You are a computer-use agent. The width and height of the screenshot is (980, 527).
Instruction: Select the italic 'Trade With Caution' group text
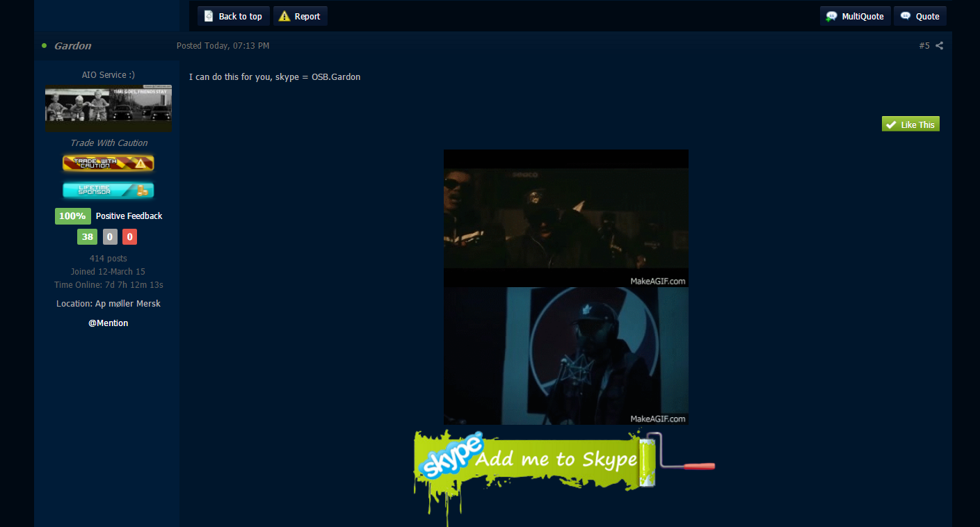[x=109, y=143]
